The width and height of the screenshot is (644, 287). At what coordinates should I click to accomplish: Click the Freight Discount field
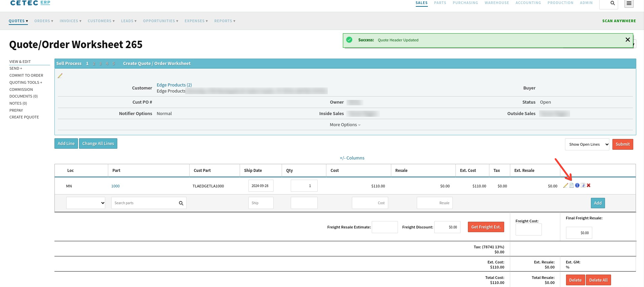click(x=447, y=227)
